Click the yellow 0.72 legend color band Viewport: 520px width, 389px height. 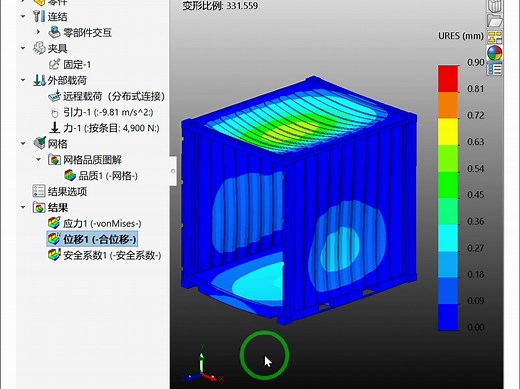pos(448,131)
